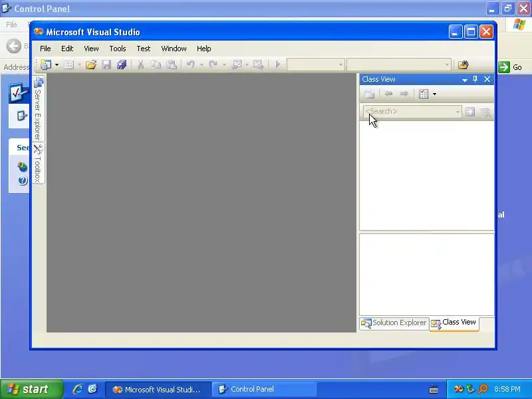Screen dimensions: 532x399
Task: Click the Class View Clear Search icon
Action: click(485, 112)
